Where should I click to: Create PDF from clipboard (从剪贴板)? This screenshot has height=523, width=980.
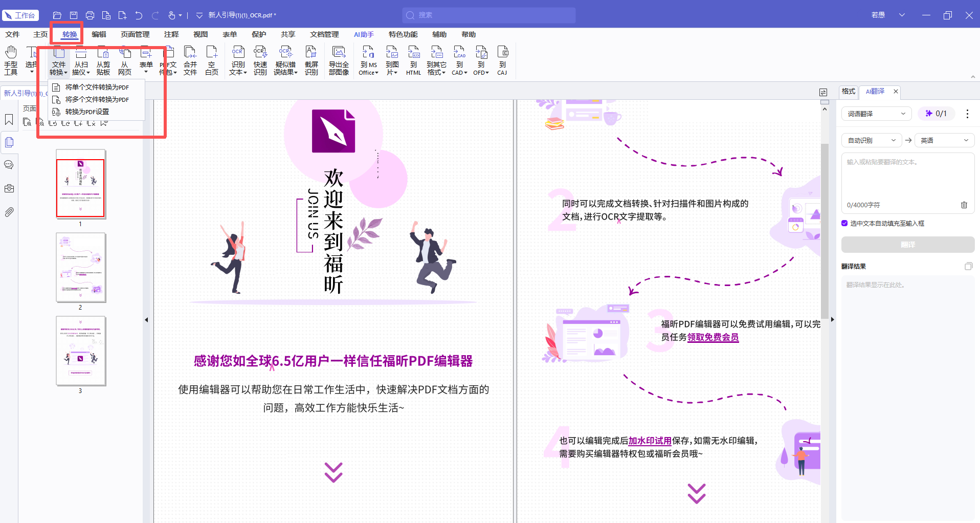[103, 60]
